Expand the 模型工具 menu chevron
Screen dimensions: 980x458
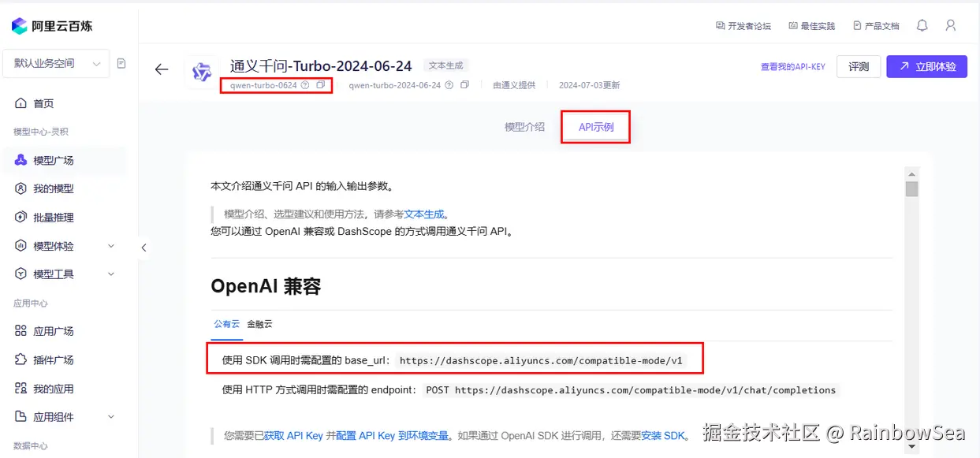pos(111,274)
